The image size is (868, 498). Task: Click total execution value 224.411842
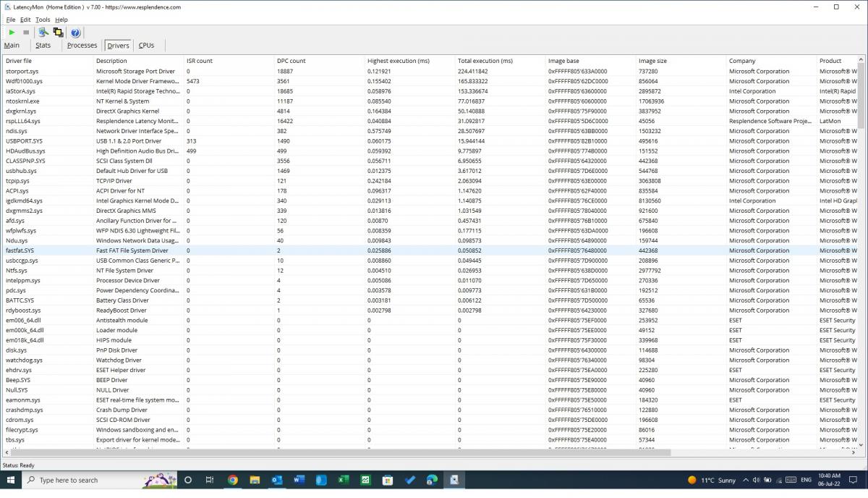473,72
